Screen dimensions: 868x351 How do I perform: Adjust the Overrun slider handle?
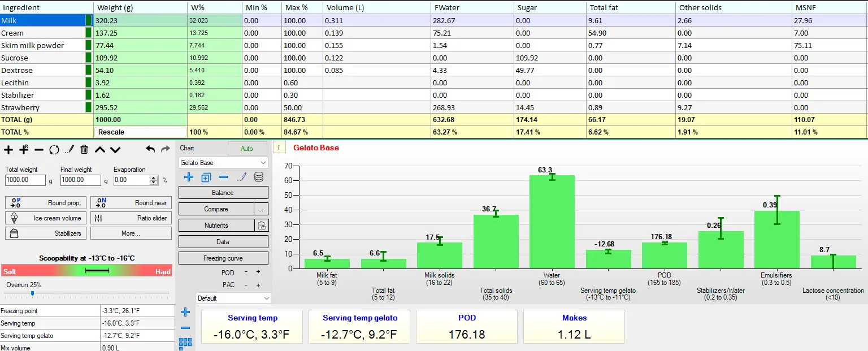(32, 293)
